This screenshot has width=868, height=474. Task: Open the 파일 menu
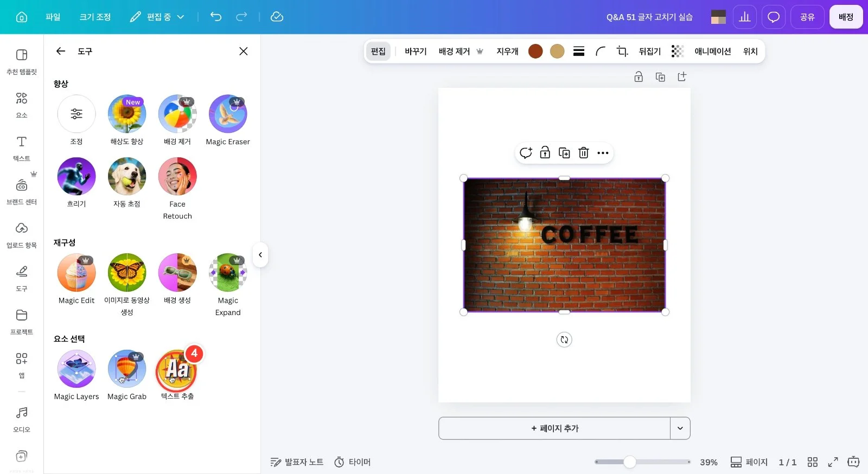click(53, 17)
